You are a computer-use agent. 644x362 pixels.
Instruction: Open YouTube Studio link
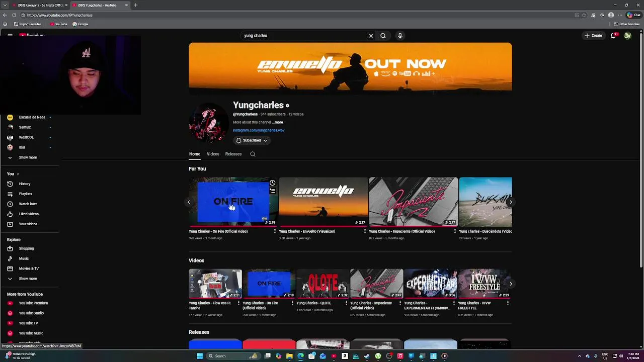click(30, 313)
